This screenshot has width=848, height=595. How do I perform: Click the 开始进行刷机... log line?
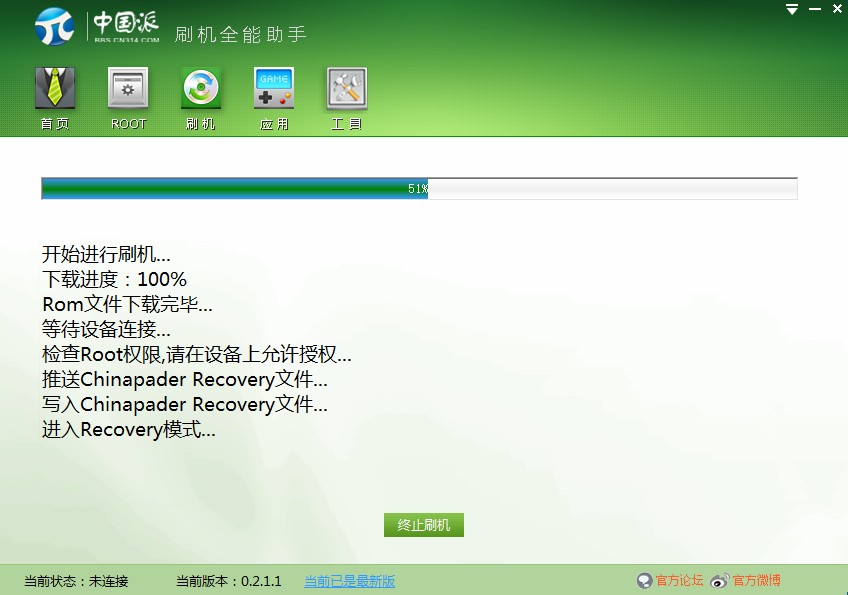click(106, 254)
